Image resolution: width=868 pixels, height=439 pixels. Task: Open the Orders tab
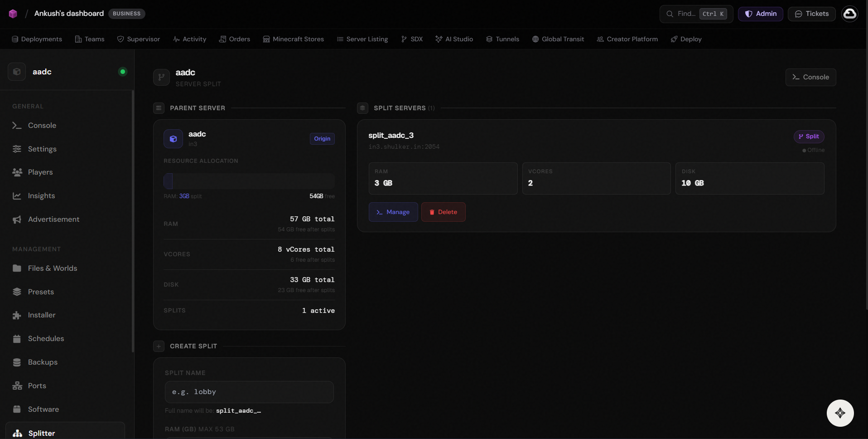pyautogui.click(x=235, y=39)
